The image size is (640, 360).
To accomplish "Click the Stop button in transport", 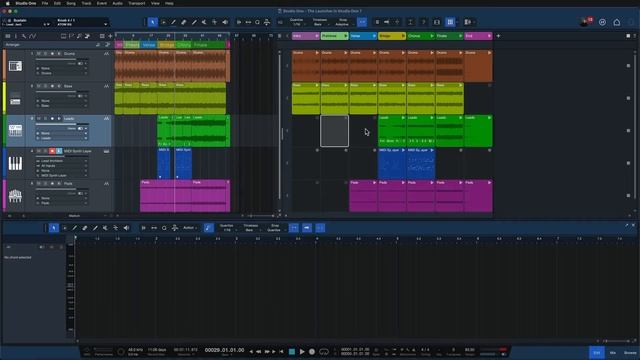I will [x=292, y=351].
